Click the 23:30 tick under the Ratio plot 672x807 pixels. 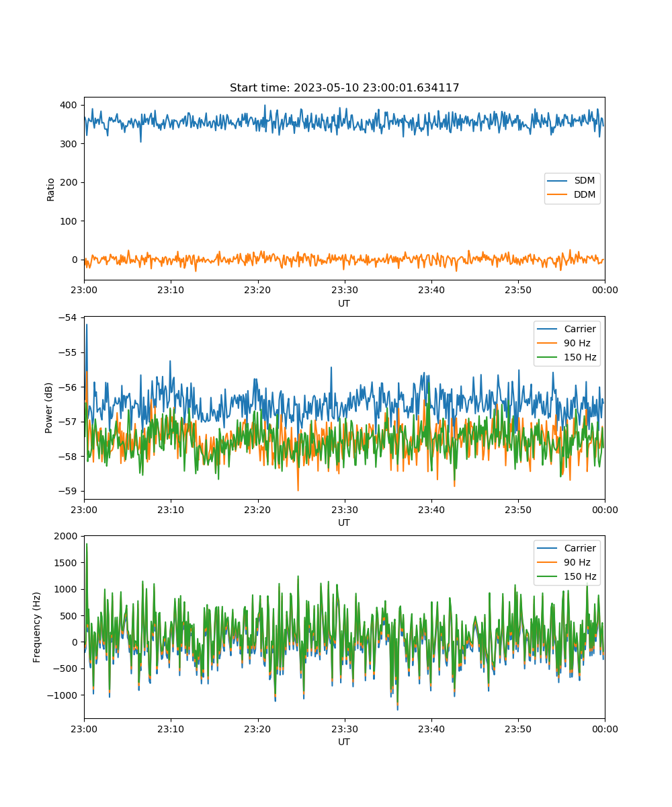tap(344, 290)
